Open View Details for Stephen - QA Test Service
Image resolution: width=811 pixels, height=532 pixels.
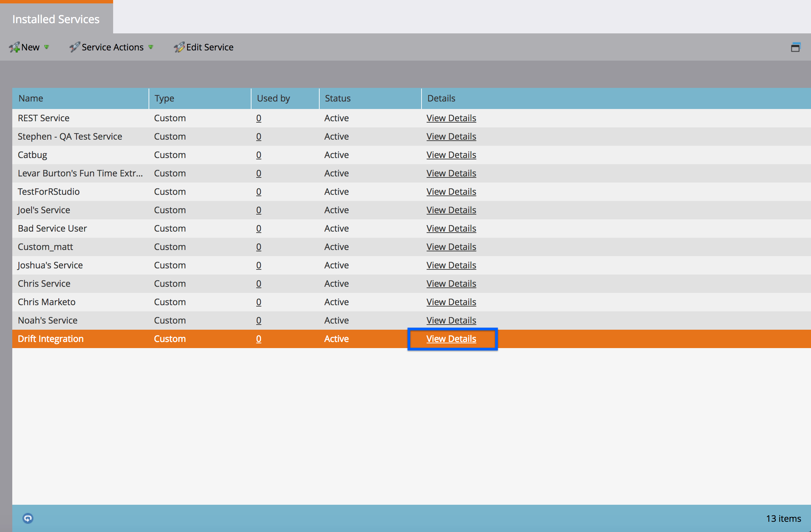coord(451,137)
